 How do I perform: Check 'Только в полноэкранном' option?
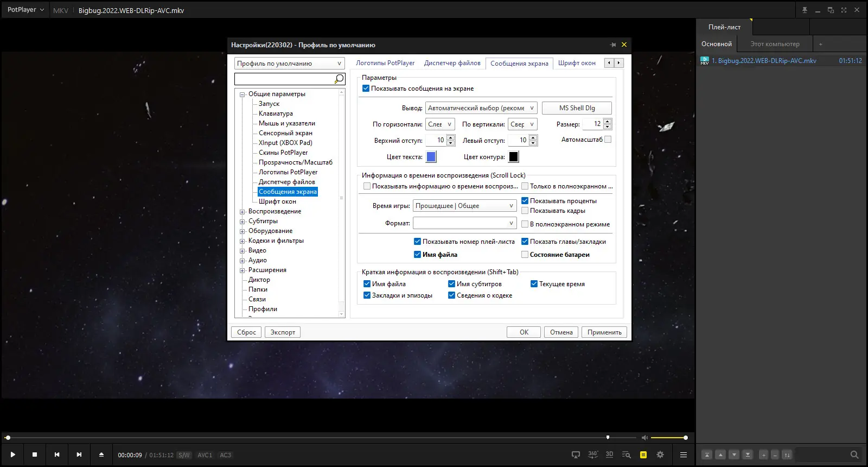click(525, 186)
